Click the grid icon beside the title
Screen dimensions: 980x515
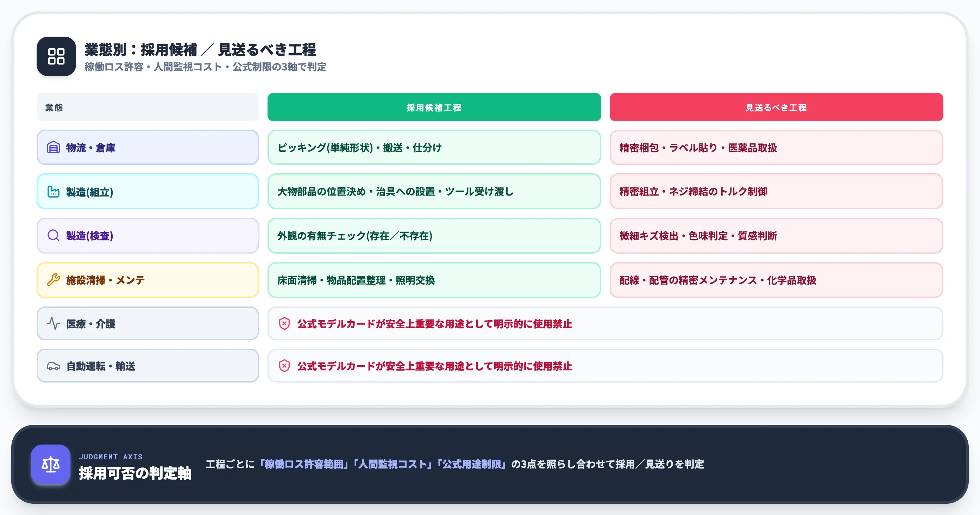(x=56, y=56)
